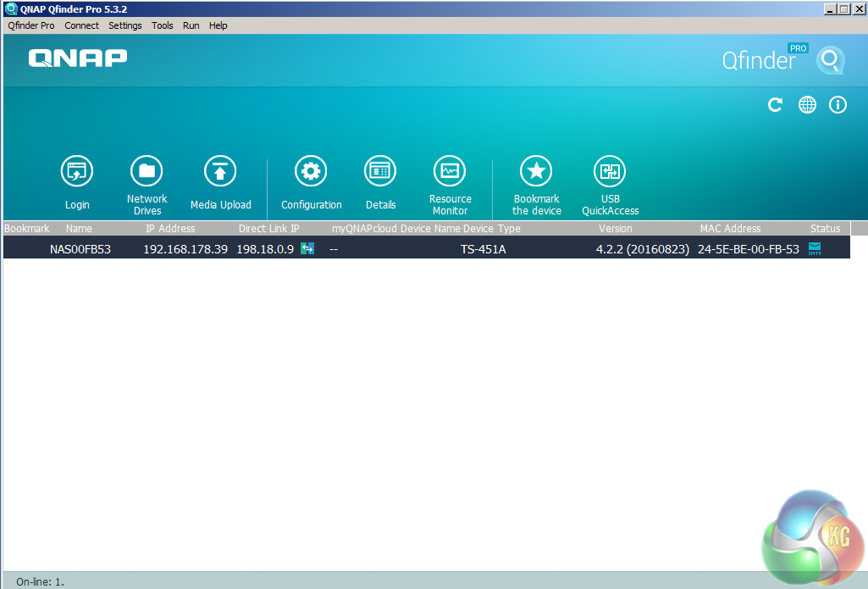Click the Login icon
Viewport: 868px width, 589px height.
77,171
